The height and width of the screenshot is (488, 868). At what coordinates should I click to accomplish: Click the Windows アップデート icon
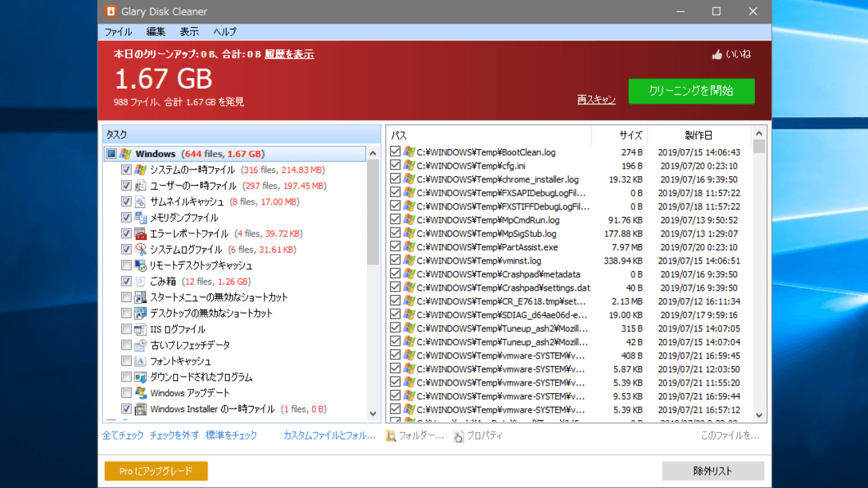click(x=140, y=392)
